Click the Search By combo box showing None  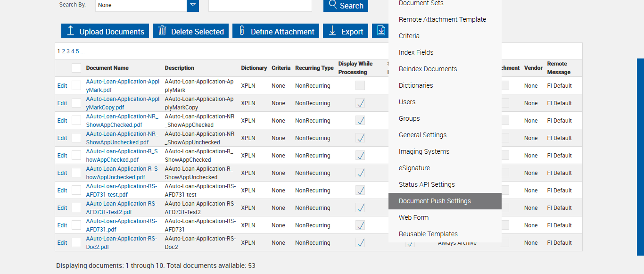[141, 5]
